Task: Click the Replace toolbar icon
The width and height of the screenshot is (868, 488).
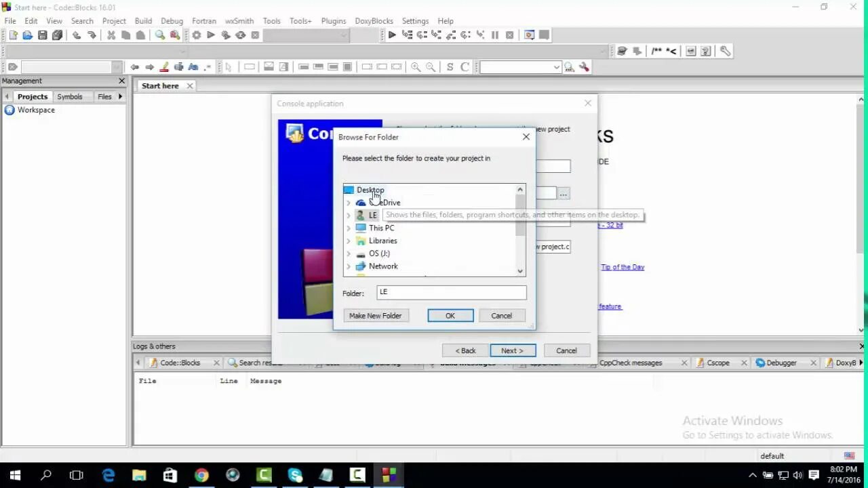Action: 175,35
